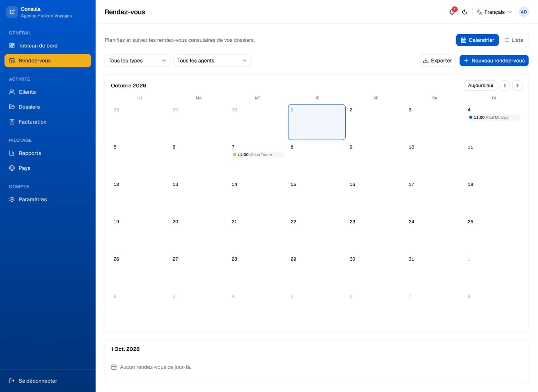Switch to Liste view
This screenshot has height=392, width=538.
[513, 40]
